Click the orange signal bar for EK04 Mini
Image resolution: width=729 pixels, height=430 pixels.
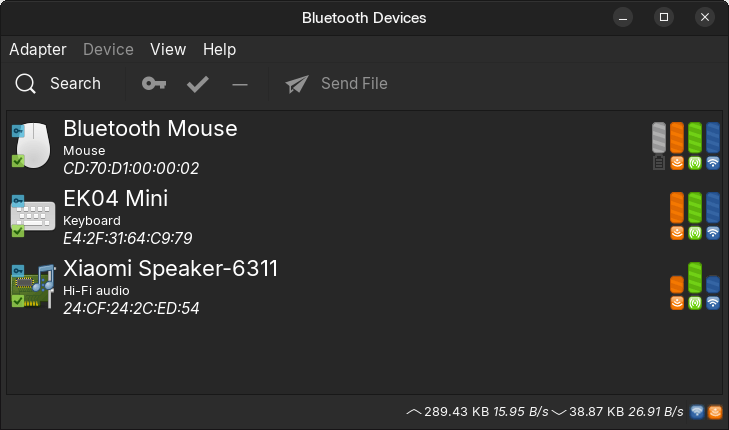[677, 207]
